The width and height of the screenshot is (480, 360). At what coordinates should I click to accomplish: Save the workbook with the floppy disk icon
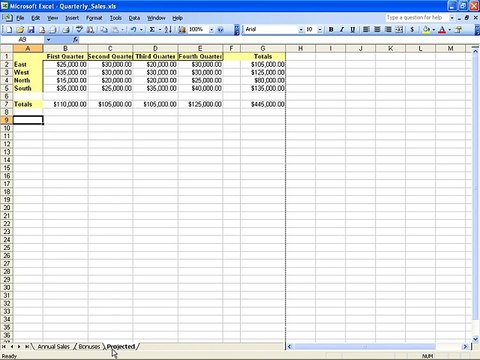coord(31,30)
